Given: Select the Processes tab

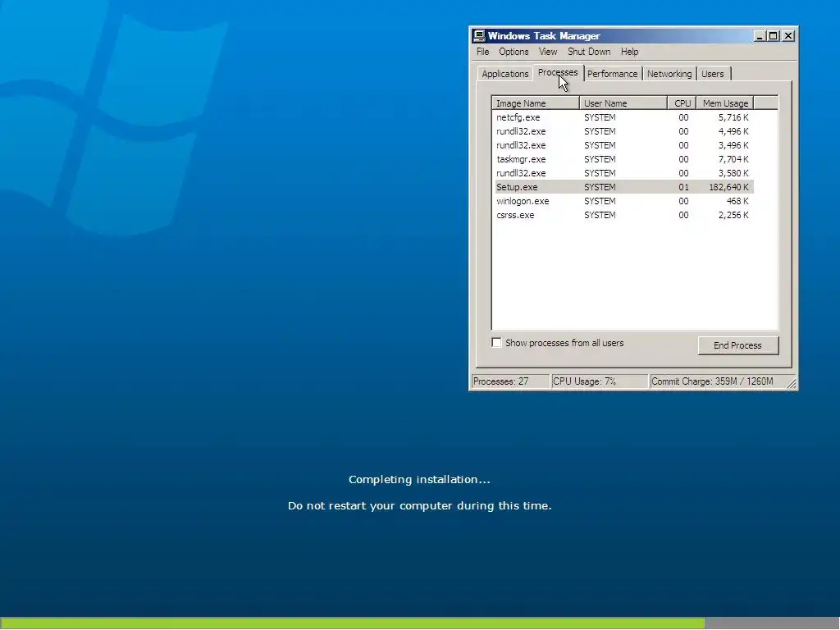Looking at the screenshot, I should point(558,72).
